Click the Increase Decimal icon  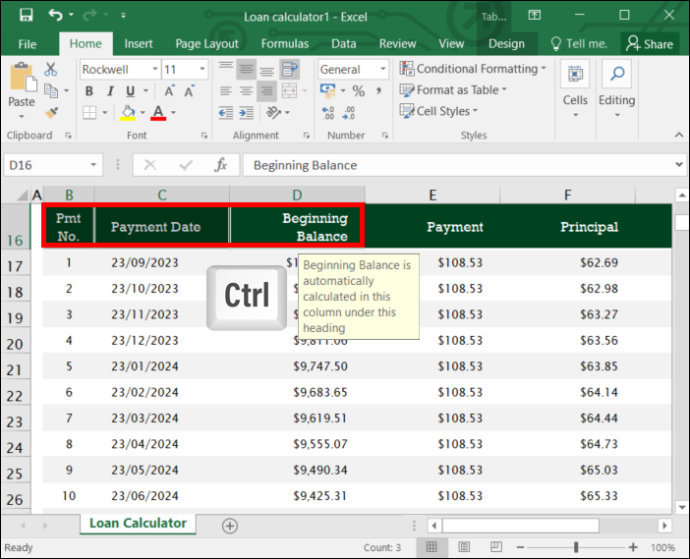[x=328, y=113]
